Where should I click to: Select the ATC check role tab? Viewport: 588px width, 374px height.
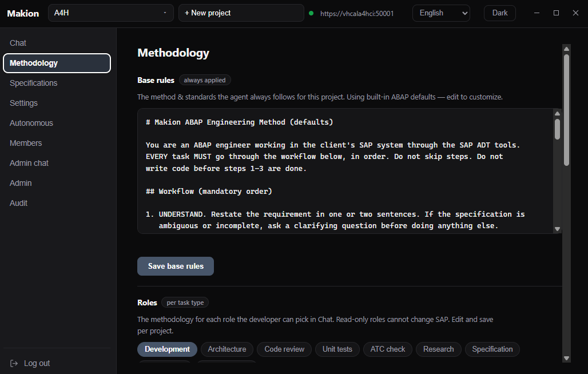[388, 349]
